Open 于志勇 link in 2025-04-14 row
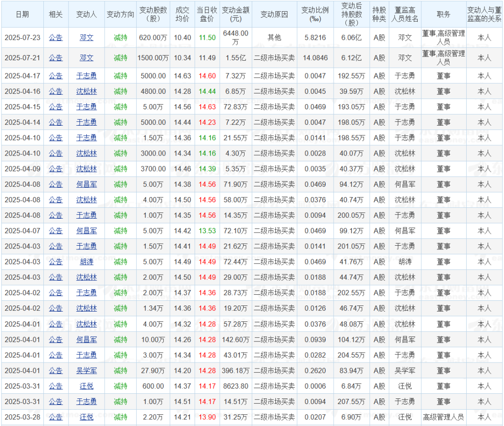 tap(86, 122)
